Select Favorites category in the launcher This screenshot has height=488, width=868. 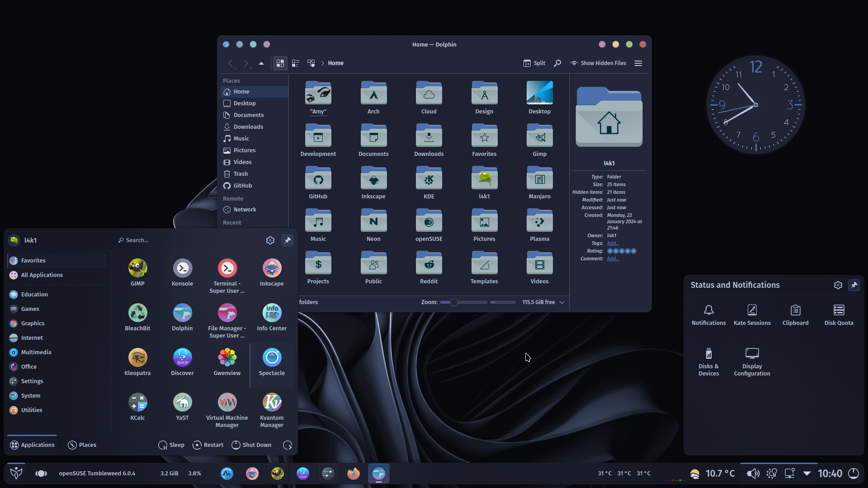click(57, 261)
